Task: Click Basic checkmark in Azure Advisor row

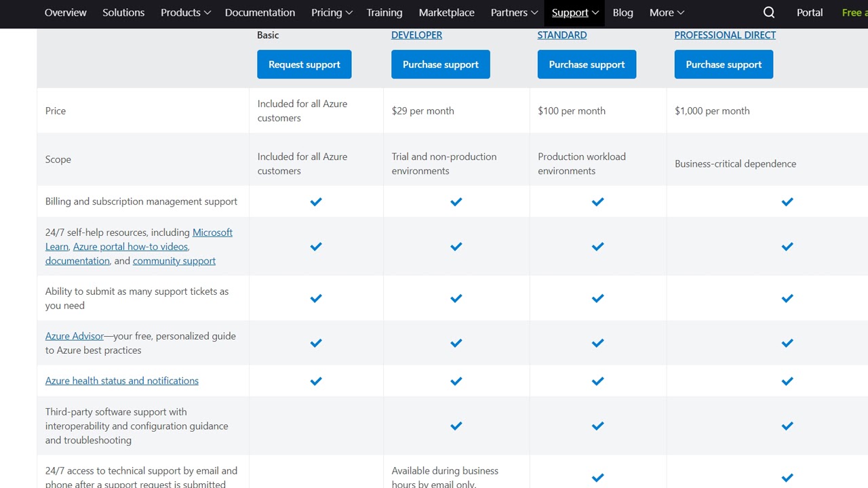Action: click(316, 342)
